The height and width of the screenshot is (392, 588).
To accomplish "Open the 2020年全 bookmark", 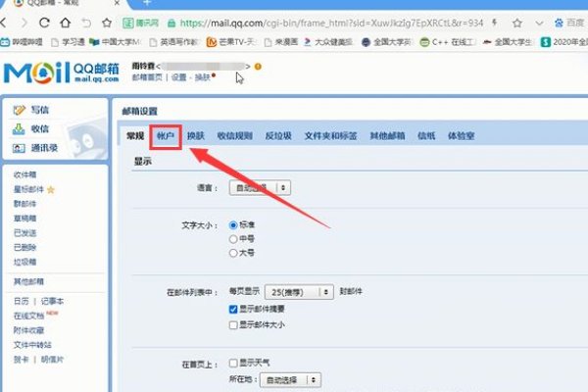I will 564,42.
